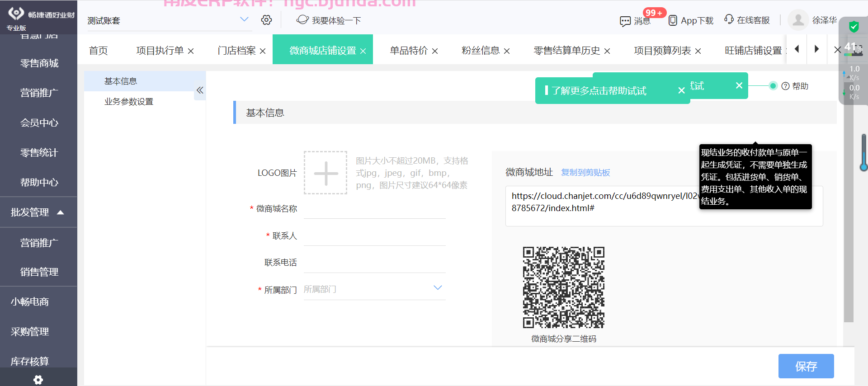Open 采购管理 in the sidebar

pyautogui.click(x=30, y=331)
